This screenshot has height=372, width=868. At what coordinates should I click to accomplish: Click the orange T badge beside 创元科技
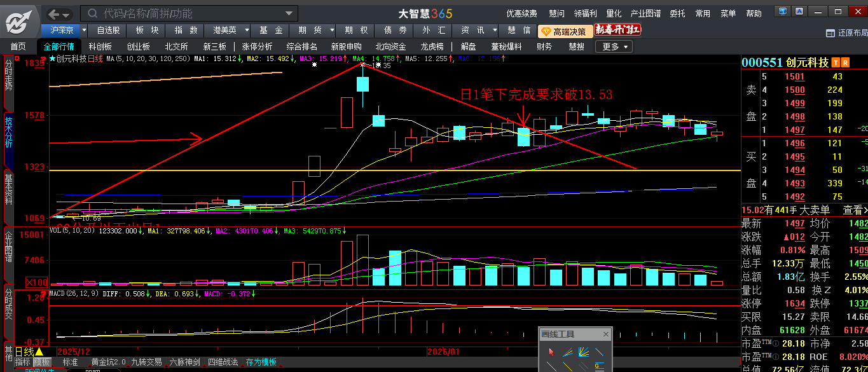pos(836,62)
